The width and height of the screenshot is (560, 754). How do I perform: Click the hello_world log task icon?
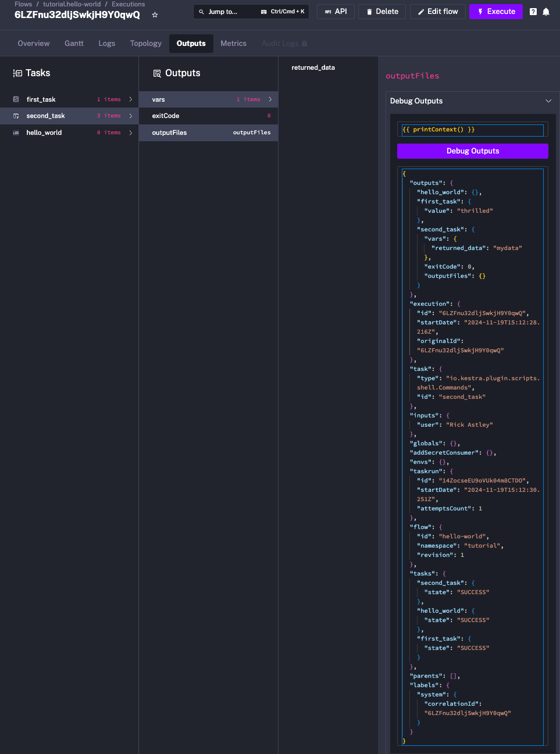click(x=16, y=133)
